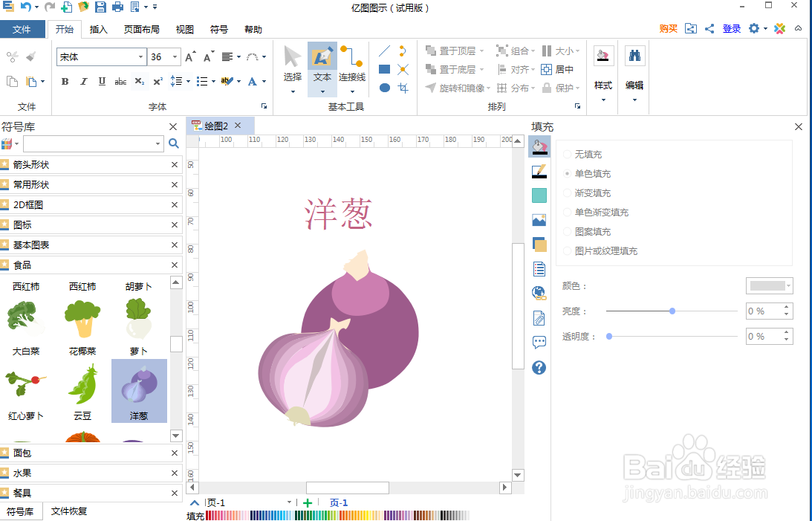Open the Comment bubble panel icon
Image resolution: width=812 pixels, height=521 pixels.
point(539,343)
